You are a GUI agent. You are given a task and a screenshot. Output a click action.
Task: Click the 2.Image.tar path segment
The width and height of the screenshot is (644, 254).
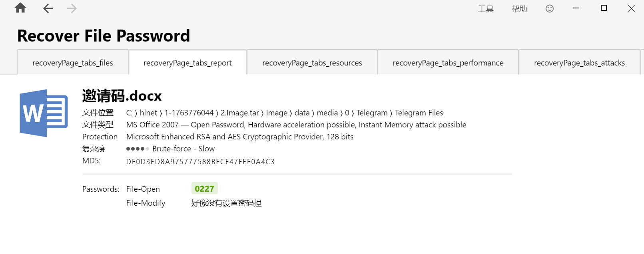tap(240, 113)
